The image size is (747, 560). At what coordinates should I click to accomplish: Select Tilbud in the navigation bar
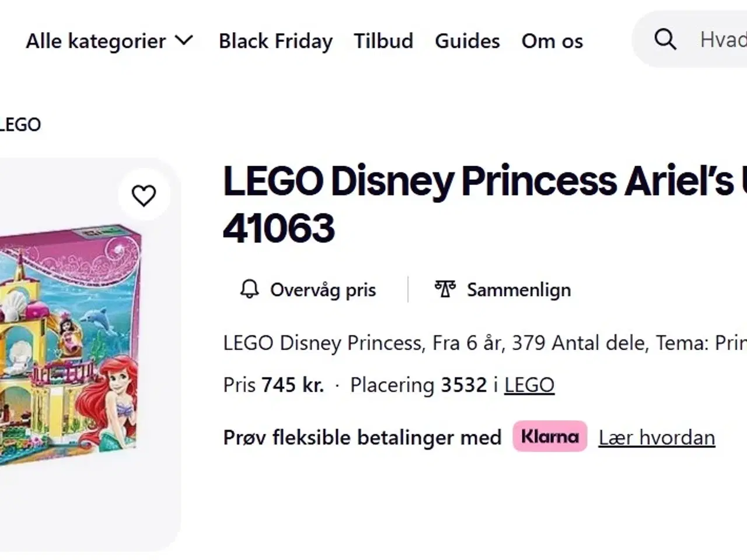pyautogui.click(x=383, y=41)
